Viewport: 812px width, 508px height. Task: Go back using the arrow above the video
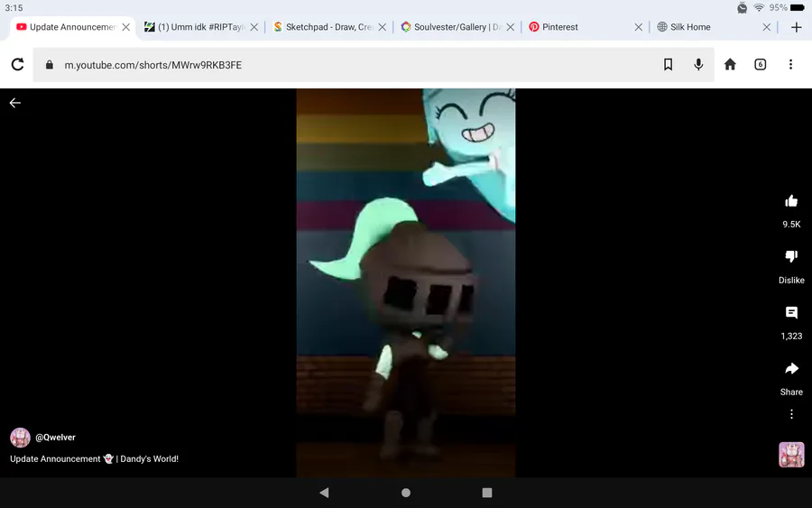[x=15, y=103]
